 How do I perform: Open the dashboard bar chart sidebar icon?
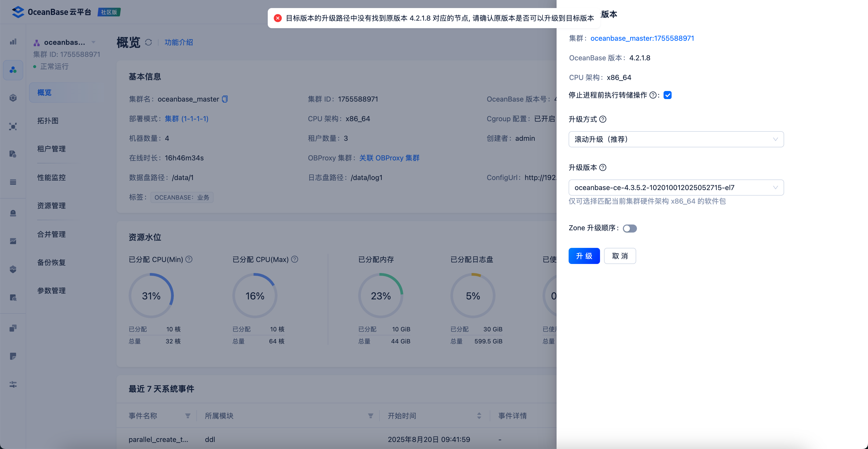point(13,42)
